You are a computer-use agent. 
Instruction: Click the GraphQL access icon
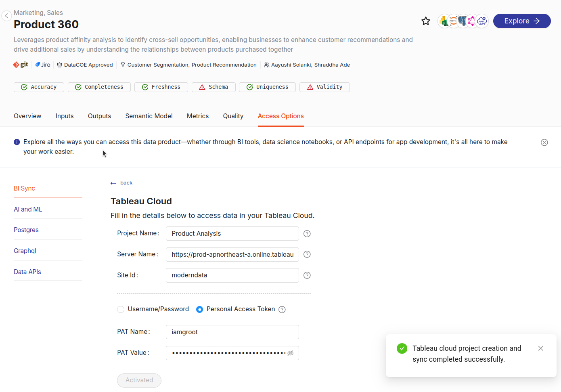pyautogui.click(x=472, y=21)
